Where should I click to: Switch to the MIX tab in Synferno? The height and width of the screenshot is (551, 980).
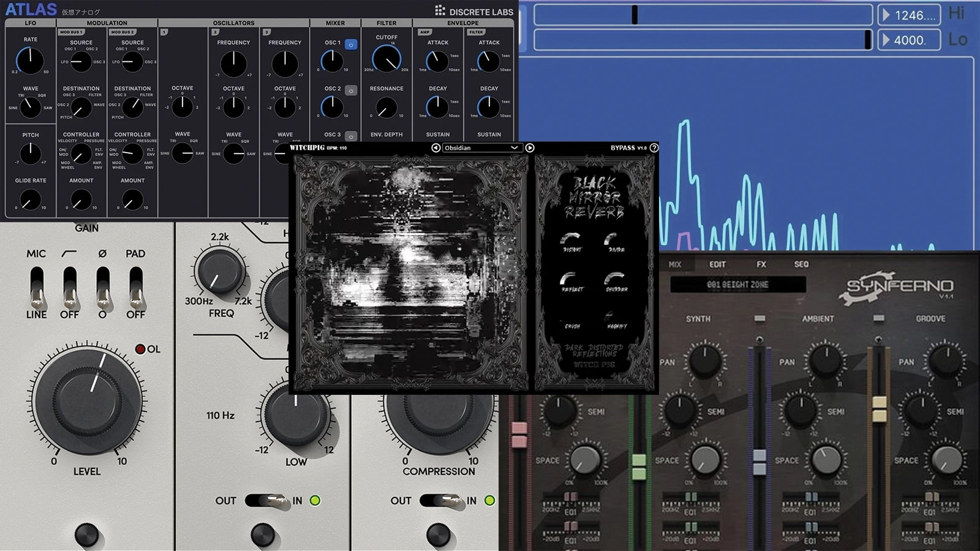(675, 264)
